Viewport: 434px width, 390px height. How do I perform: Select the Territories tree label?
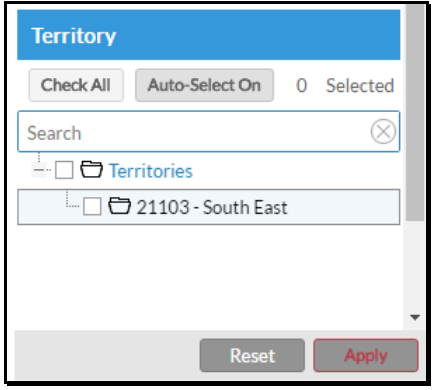coord(151,171)
